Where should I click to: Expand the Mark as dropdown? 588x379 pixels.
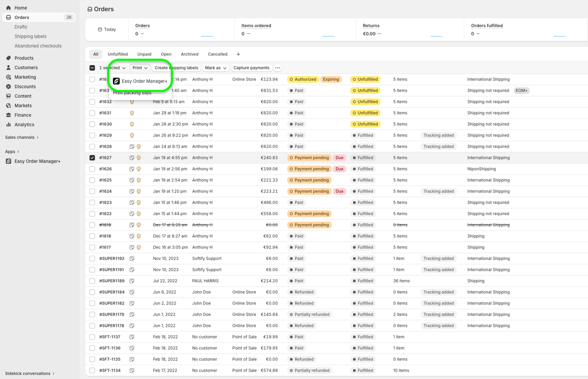216,68
